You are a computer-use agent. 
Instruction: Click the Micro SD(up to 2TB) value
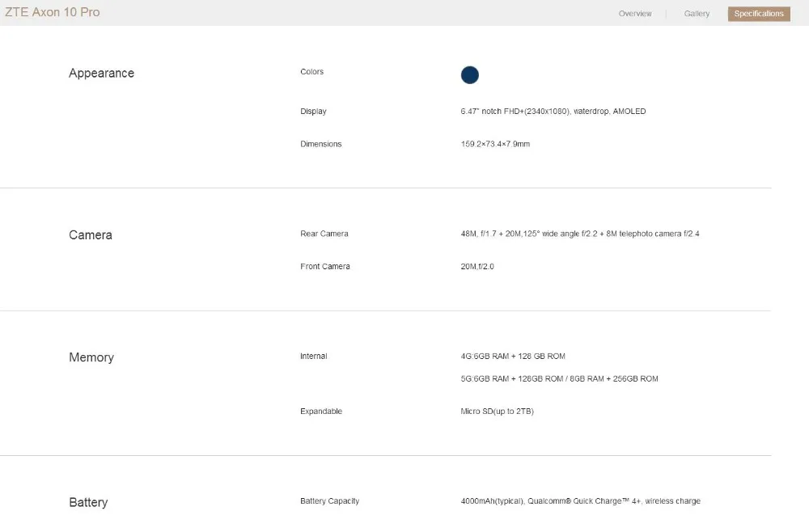tap(497, 412)
